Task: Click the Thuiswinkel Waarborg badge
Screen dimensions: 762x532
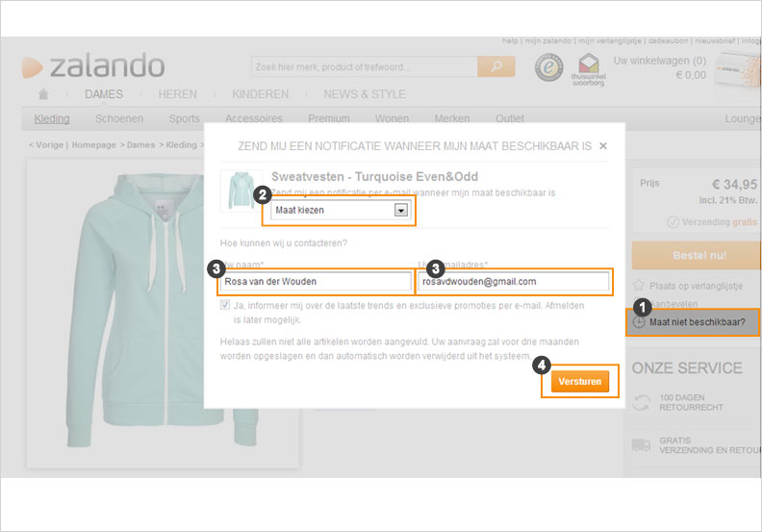Action: (588, 69)
